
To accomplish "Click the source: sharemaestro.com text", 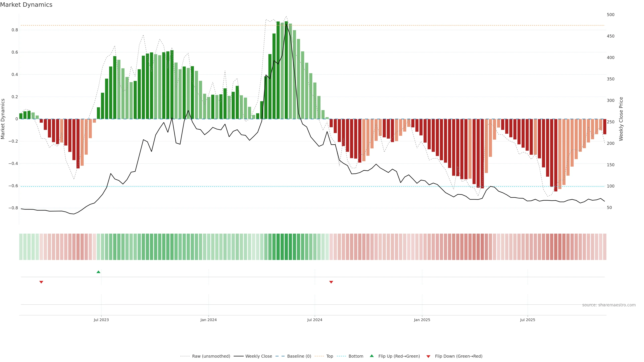I will point(609,305).
